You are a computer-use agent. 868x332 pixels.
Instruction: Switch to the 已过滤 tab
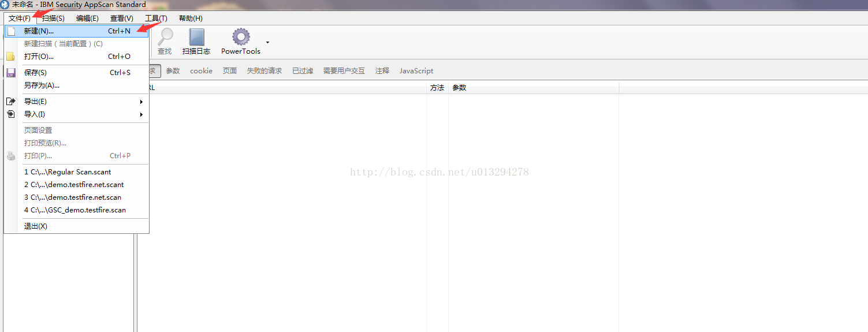click(x=303, y=71)
